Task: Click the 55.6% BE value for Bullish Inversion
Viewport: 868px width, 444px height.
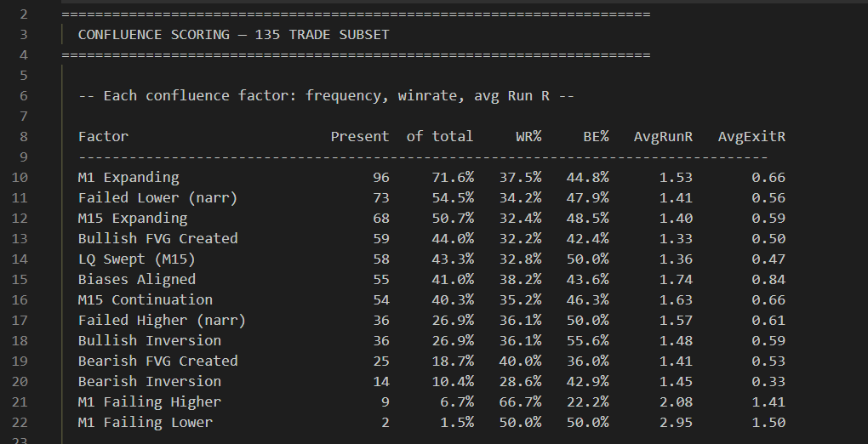Action: tap(587, 340)
